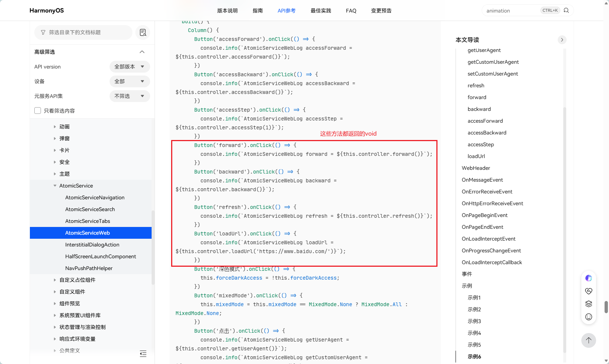The height and width of the screenshot is (364, 609).
Task: Open the 设备 全部 dropdown
Action: click(130, 81)
